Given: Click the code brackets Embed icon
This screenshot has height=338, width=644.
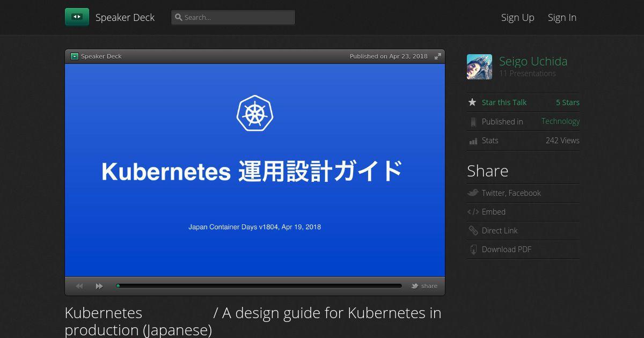Looking at the screenshot, I should coord(473,212).
